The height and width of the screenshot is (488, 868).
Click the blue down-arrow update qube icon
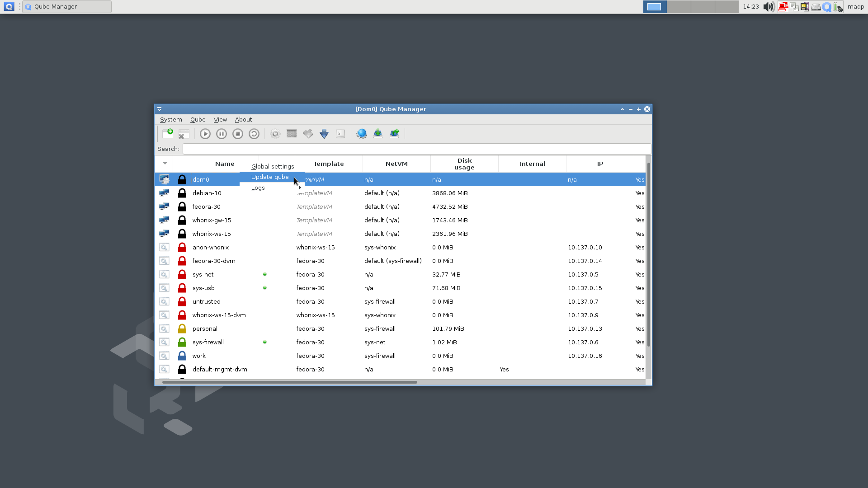pyautogui.click(x=324, y=134)
